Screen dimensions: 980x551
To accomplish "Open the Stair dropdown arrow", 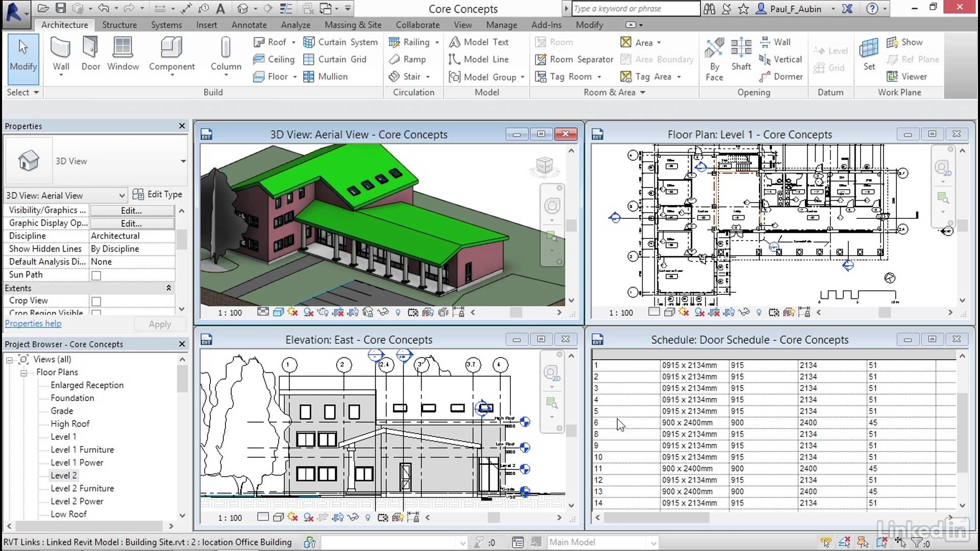I will pyautogui.click(x=428, y=77).
